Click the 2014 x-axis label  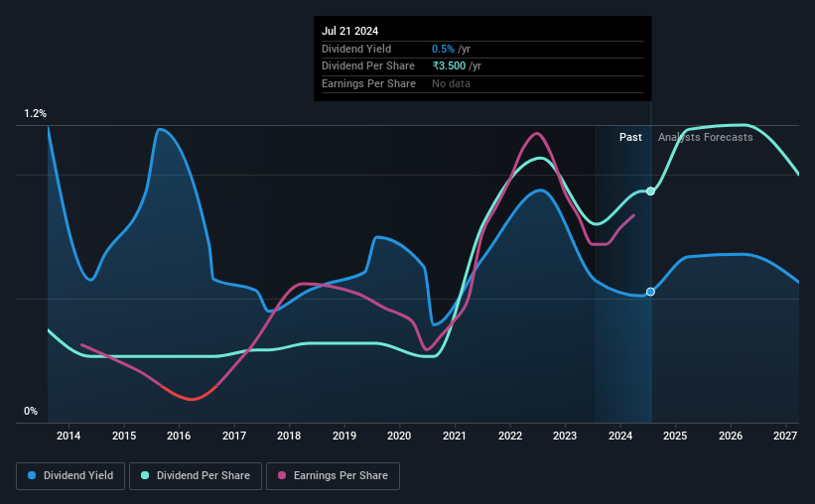68,436
